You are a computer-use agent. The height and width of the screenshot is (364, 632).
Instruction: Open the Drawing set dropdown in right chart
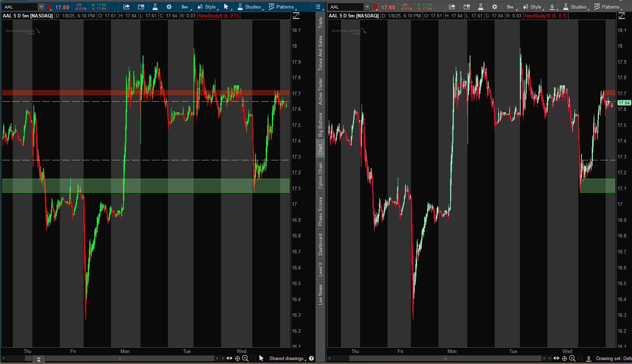click(x=613, y=358)
